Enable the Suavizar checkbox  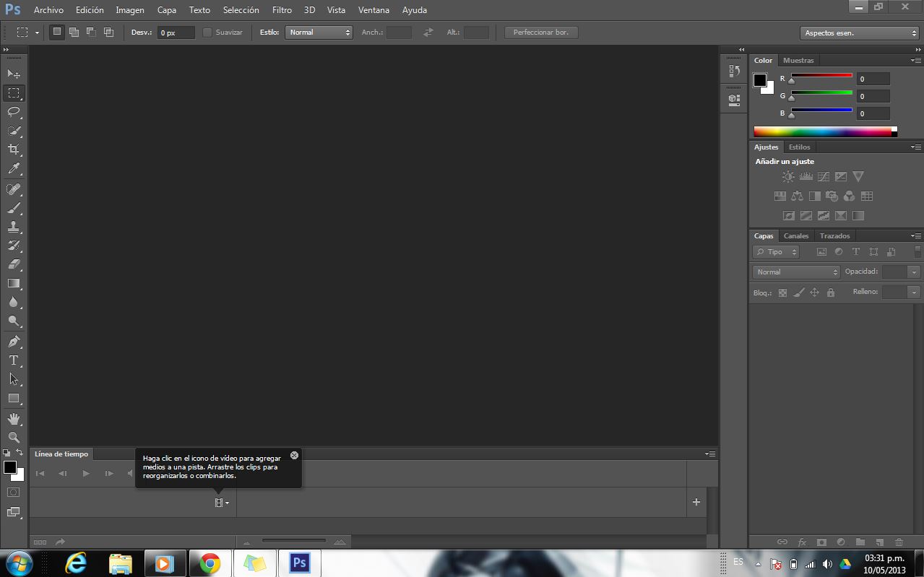click(207, 32)
